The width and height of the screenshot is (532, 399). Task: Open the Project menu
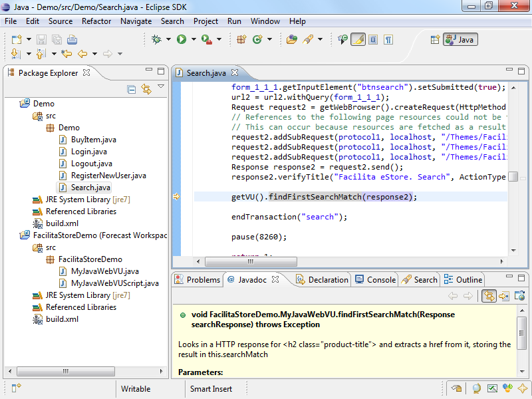(205, 21)
